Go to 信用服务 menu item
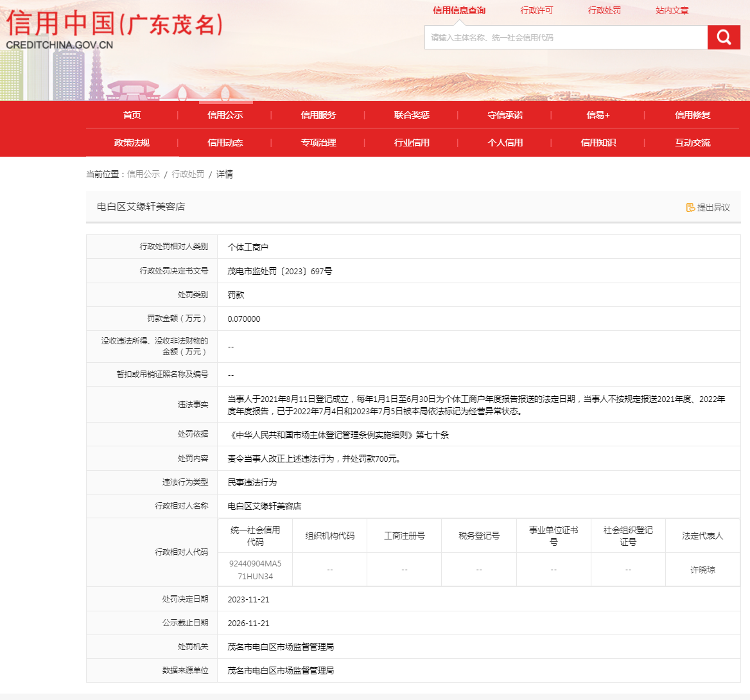Image resolution: width=750 pixels, height=700 pixels. coord(318,115)
